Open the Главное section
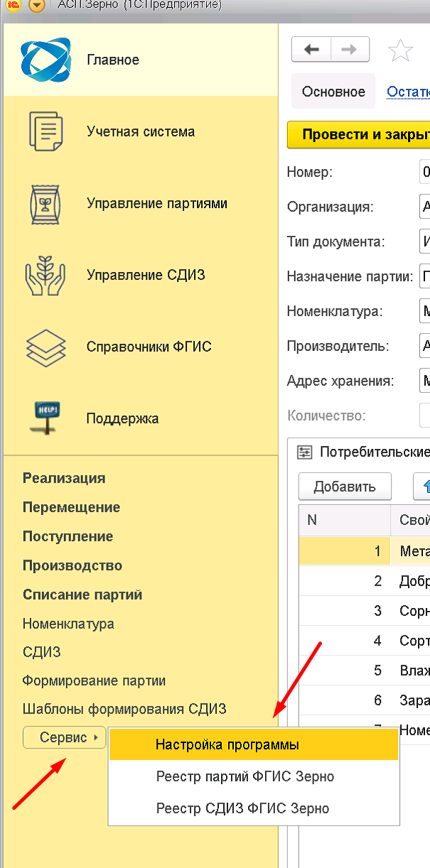The height and width of the screenshot is (868, 430). tap(140, 60)
